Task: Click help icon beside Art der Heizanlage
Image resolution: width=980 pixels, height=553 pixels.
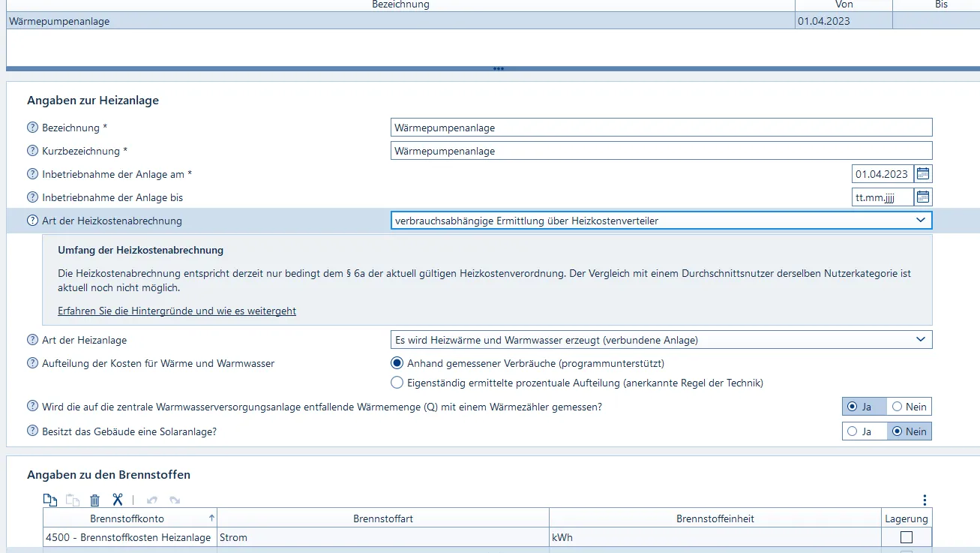Action: [x=32, y=340]
